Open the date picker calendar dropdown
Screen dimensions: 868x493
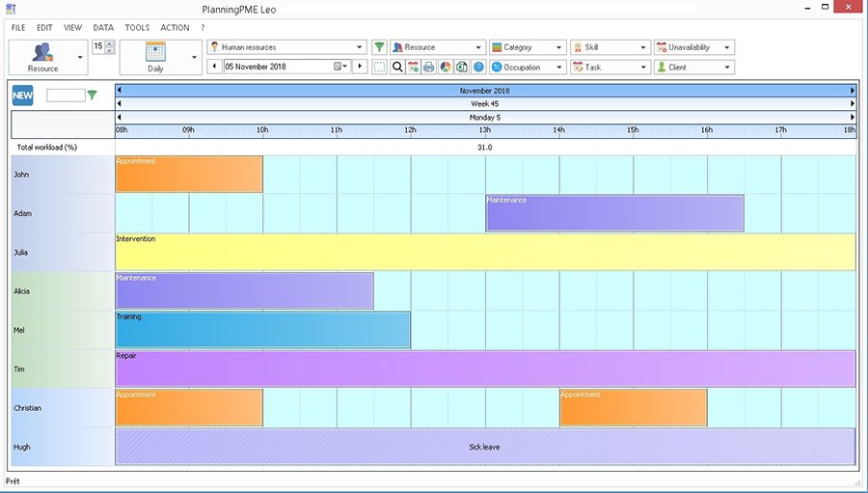341,67
